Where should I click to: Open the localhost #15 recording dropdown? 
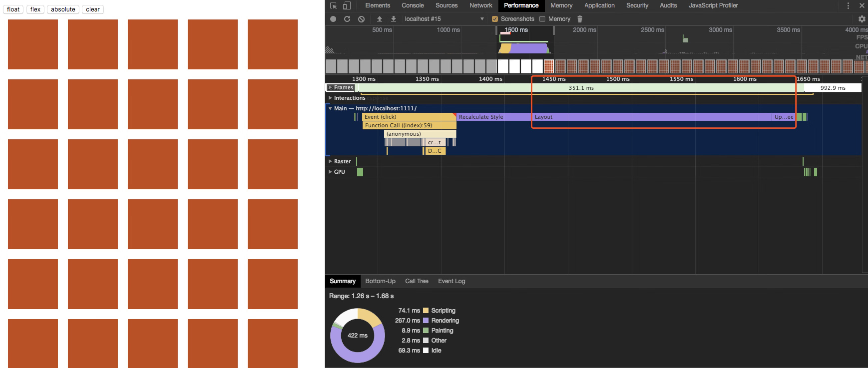tap(444, 19)
